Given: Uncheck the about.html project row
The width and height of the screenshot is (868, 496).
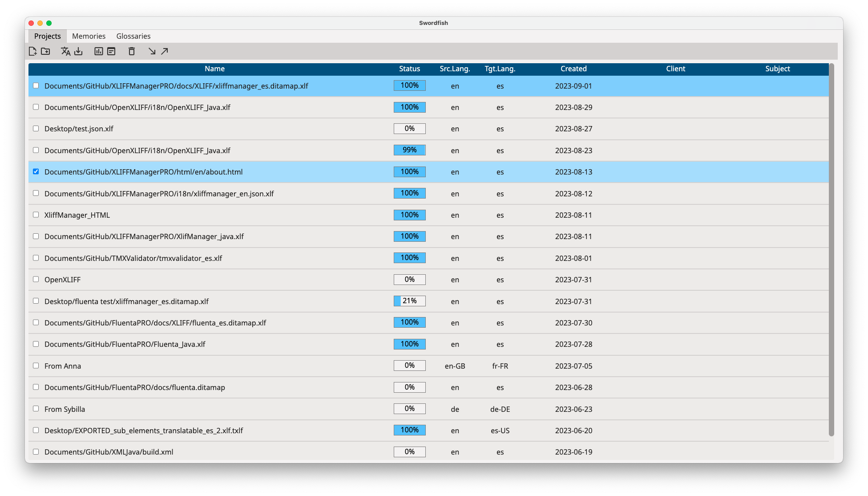Looking at the screenshot, I should coord(36,171).
